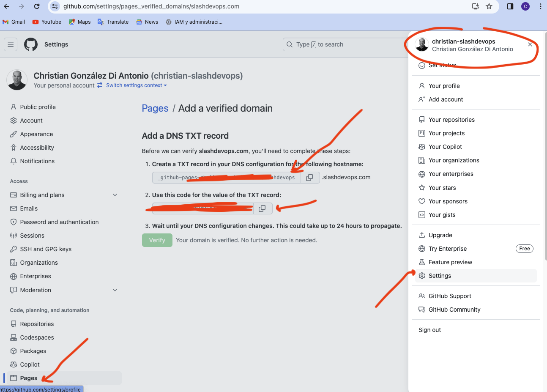547x392 pixels.
Task: Open the GitHub hamburger navigation menu
Action: (11, 44)
